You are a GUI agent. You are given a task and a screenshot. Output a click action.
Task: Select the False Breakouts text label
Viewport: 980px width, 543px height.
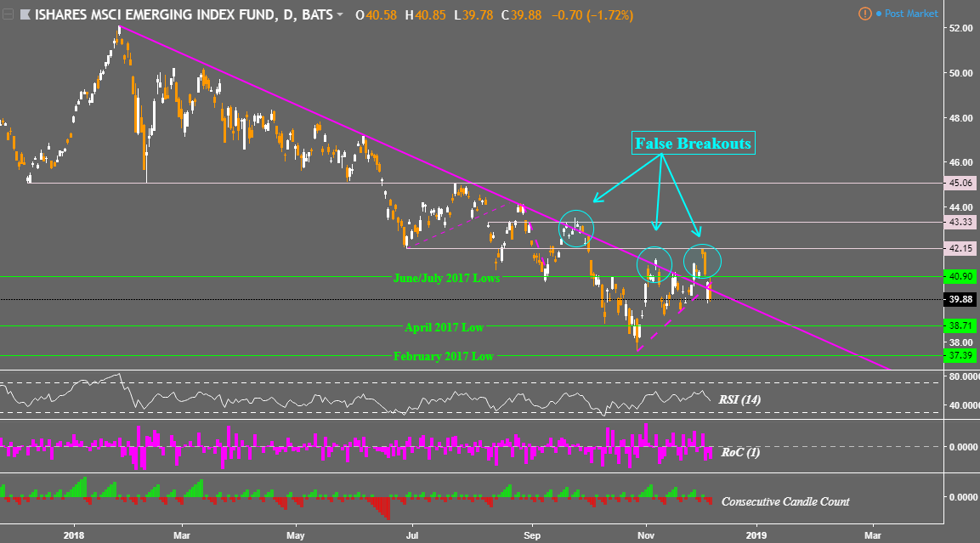(693, 143)
